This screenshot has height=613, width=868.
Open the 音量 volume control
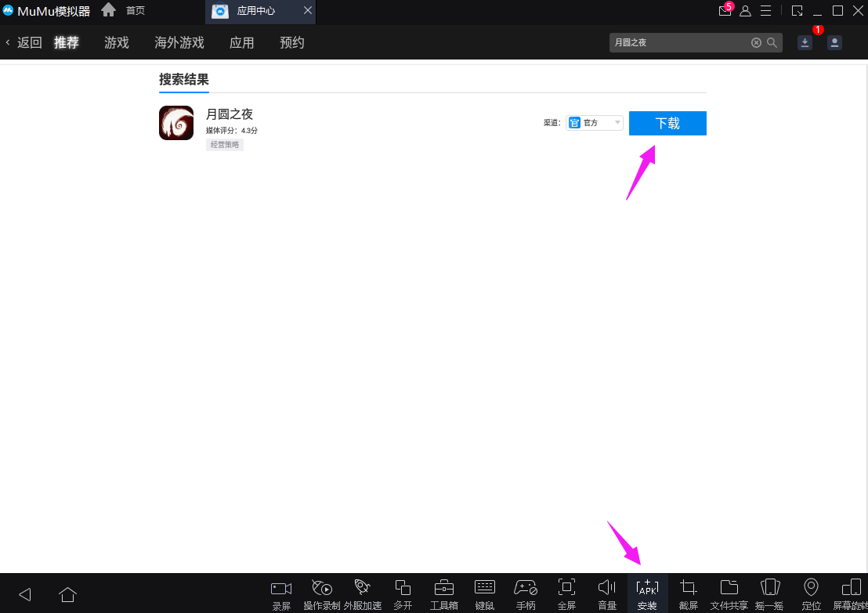tap(607, 594)
